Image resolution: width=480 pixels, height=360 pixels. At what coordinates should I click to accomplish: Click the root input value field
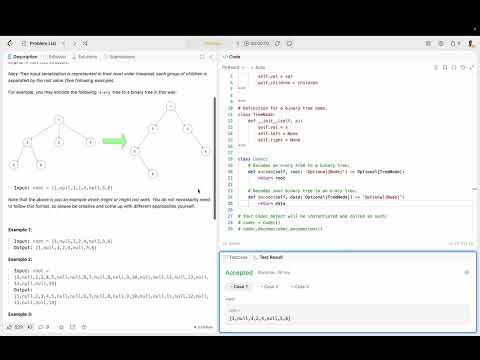point(347,315)
